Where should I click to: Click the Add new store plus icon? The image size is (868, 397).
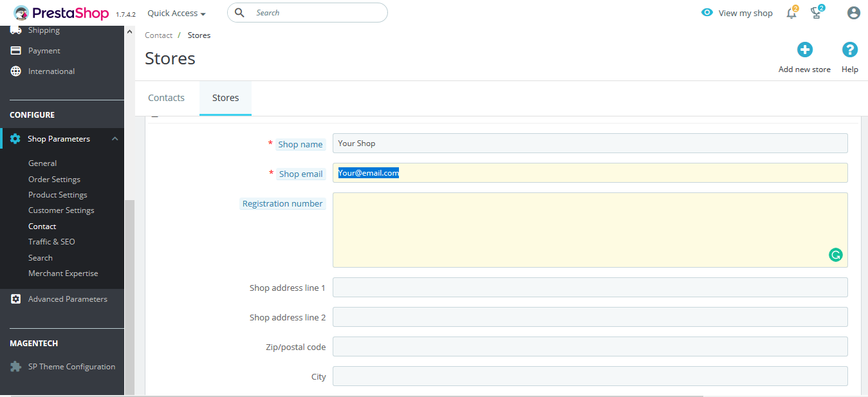[x=804, y=50]
